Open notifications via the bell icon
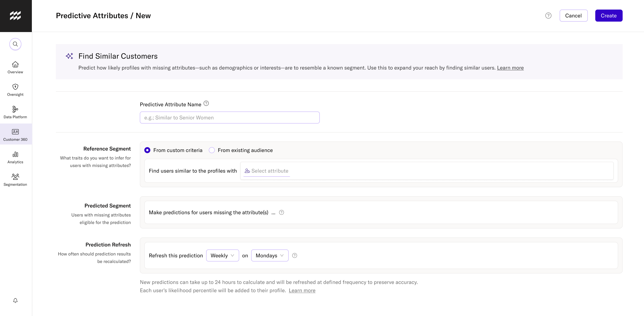The image size is (644, 316). (15, 300)
